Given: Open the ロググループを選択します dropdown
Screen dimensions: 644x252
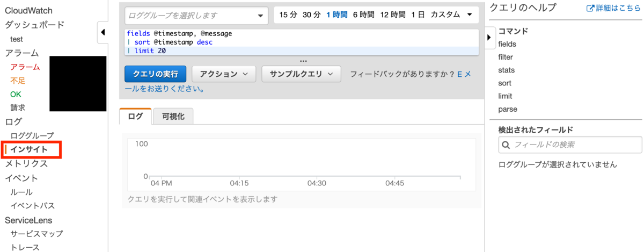Looking at the screenshot, I should pos(196,15).
